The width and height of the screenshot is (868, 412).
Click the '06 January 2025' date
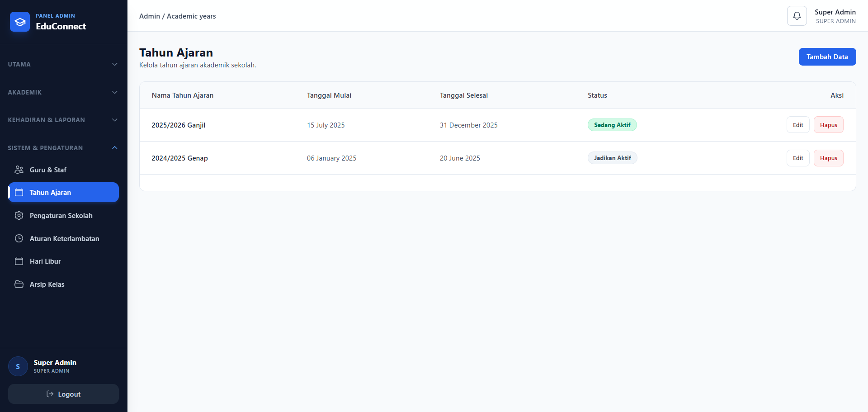331,158
